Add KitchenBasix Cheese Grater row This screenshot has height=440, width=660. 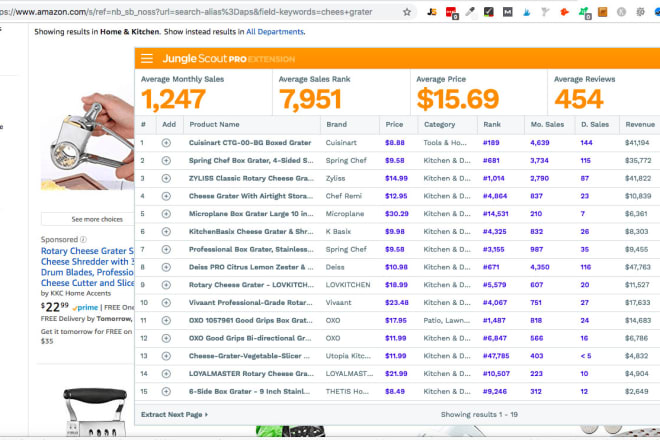166,232
